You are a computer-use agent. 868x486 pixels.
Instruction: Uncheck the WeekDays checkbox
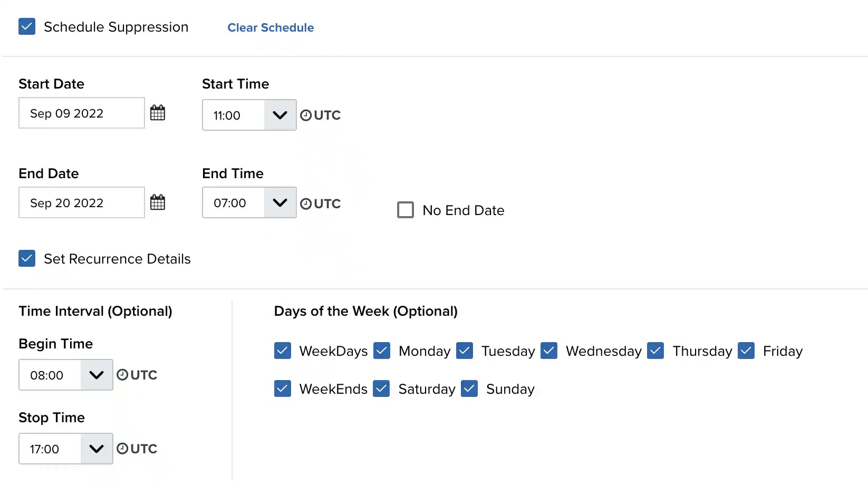click(283, 351)
